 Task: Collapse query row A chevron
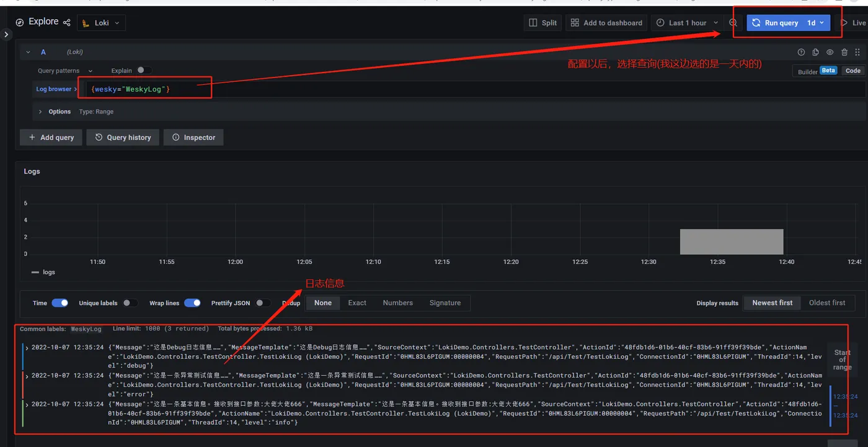[28, 53]
